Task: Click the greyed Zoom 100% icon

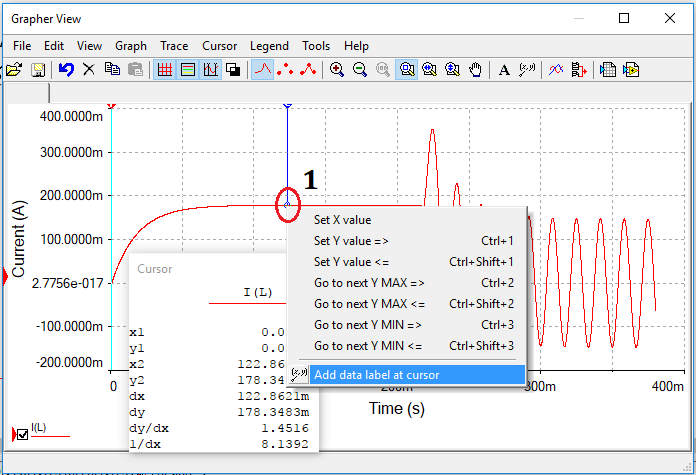Action: [x=383, y=70]
